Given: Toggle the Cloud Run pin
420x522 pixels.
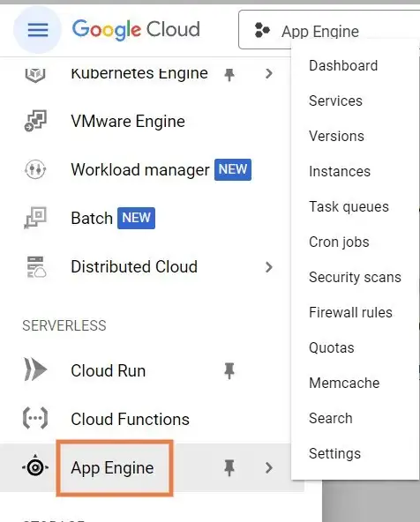Looking at the screenshot, I should (229, 371).
